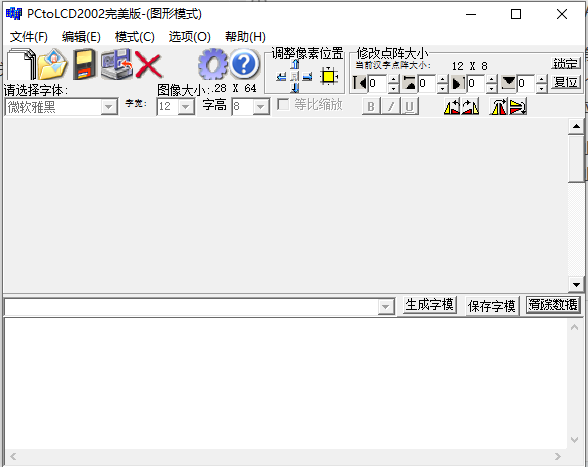
Task: Open the 选项(O) menu
Action: 189,37
